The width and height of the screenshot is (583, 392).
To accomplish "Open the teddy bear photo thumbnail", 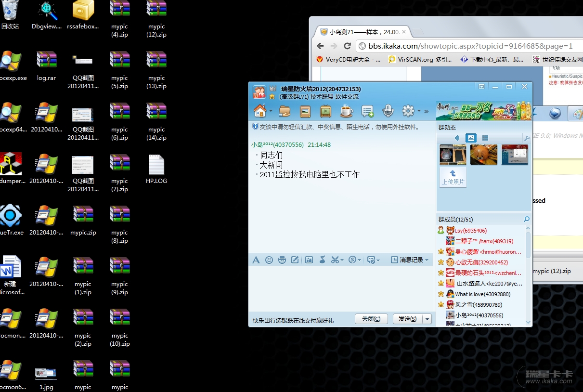I will (484, 155).
